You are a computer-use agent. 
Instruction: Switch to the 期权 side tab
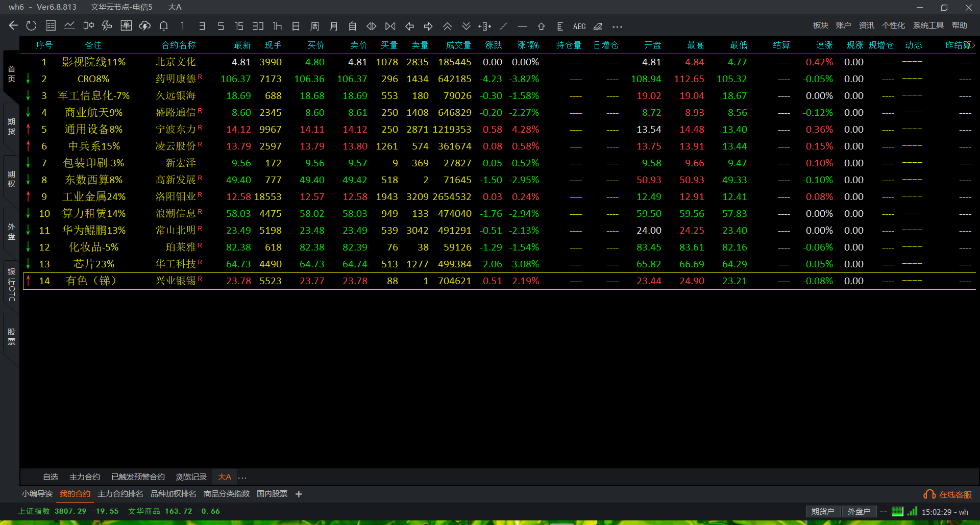11,179
